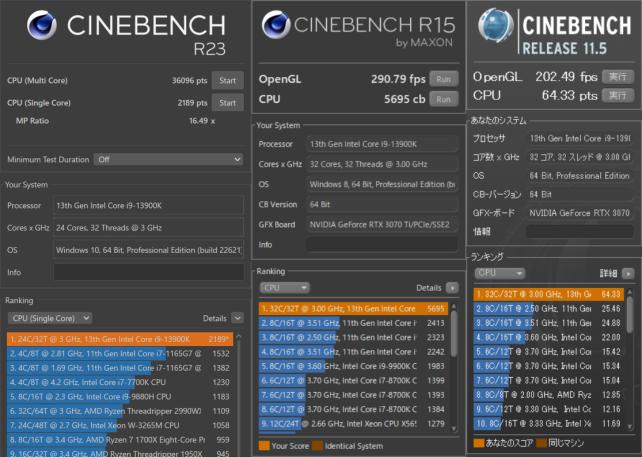642x457 pixels.
Task: Click the R15 ranking Details arrow button
Action: click(452, 288)
